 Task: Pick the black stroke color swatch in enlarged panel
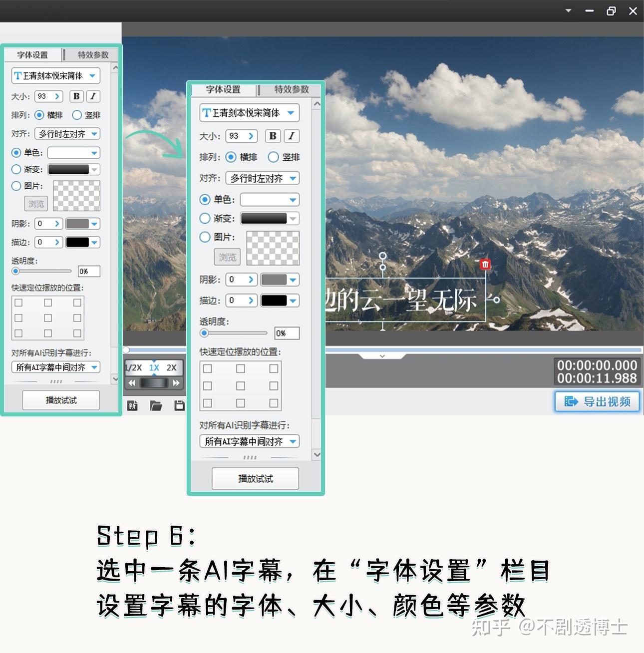pyautogui.click(x=274, y=300)
